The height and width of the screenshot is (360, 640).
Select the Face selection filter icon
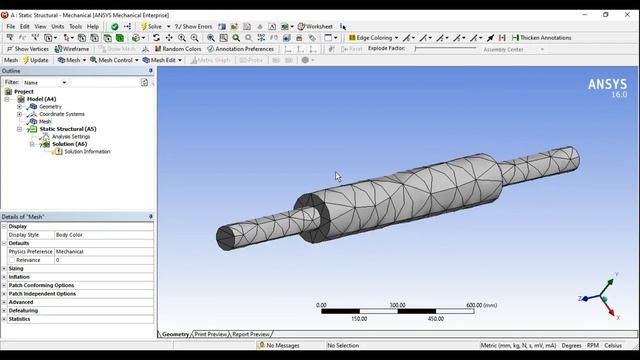tap(107, 38)
